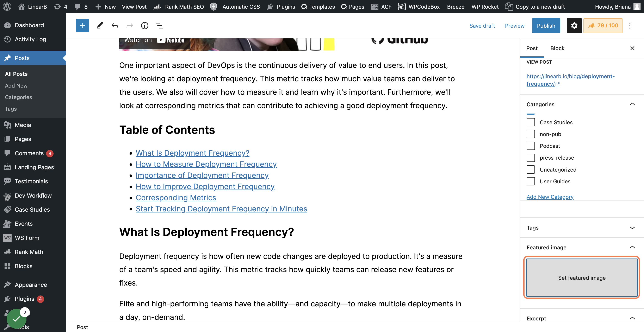Viewport: 644px width, 332px height.
Task: Click Save draft
Action: pyautogui.click(x=482, y=26)
